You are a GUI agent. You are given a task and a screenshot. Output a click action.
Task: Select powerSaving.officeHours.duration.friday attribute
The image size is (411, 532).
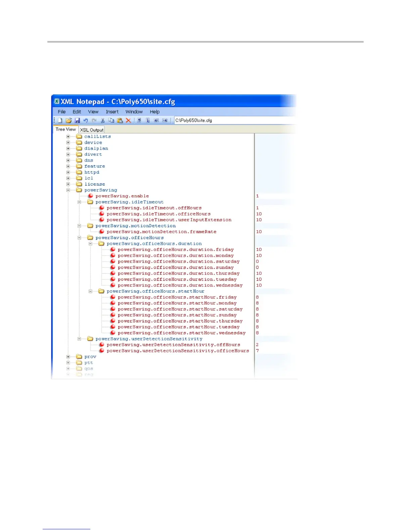click(176, 250)
